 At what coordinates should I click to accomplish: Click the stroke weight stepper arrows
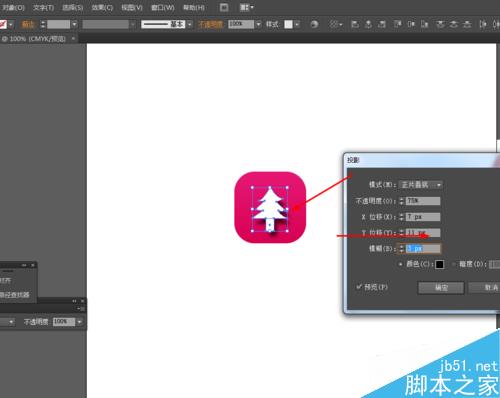43,24
